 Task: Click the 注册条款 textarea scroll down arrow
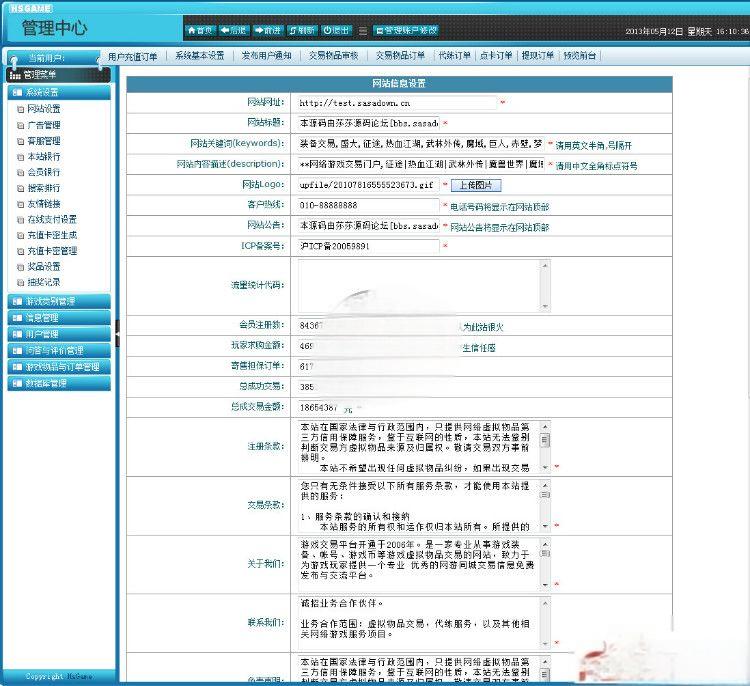(x=545, y=468)
